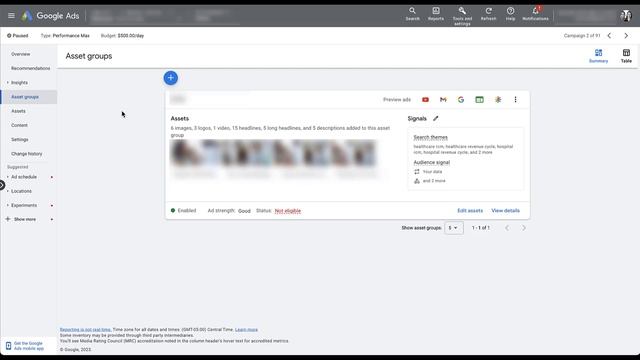This screenshot has height=360, width=640.
Task: Preview ad on Discover
Action: (498, 100)
